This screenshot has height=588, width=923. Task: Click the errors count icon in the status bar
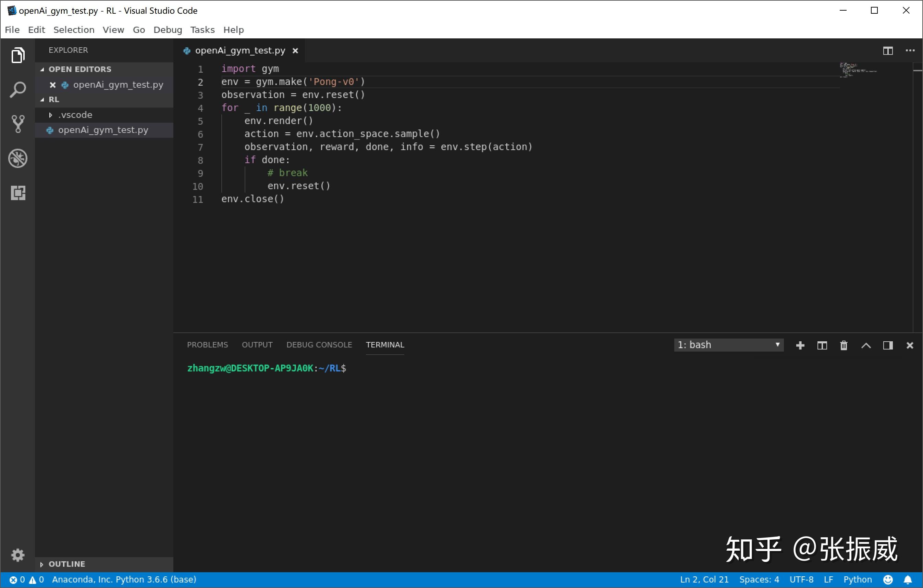(13, 579)
